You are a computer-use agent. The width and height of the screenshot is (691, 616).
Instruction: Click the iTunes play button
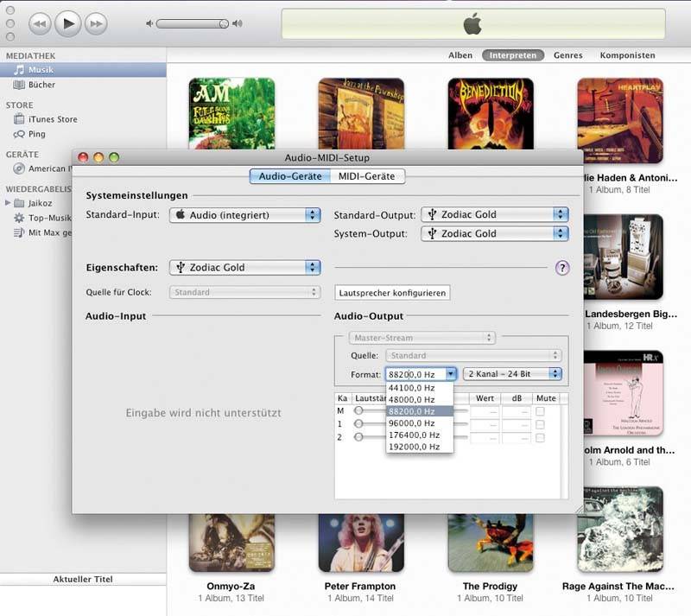(68, 23)
